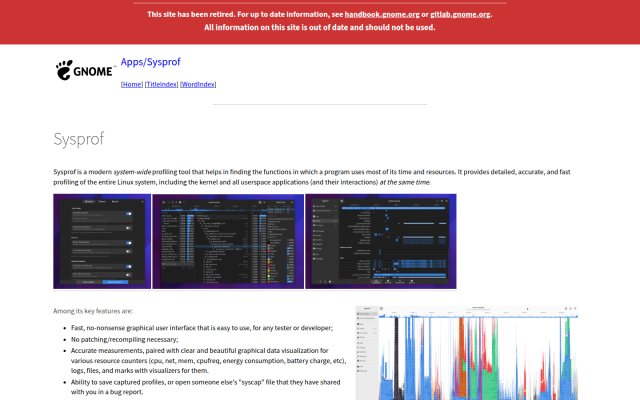This screenshot has width=640, height=400.
Task: Open the callgraph tree screenshot thumbnail
Action: pyautogui.click(x=228, y=241)
